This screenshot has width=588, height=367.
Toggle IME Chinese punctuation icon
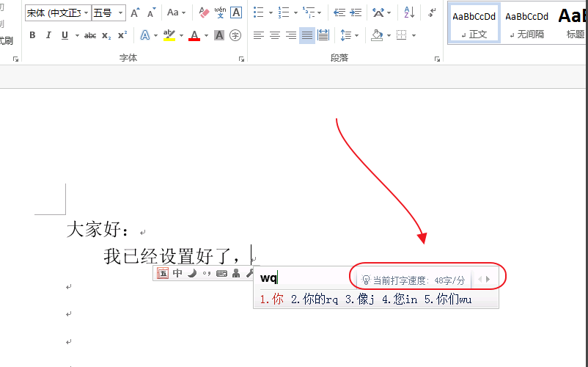pyautogui.click(x=206, y=274)
